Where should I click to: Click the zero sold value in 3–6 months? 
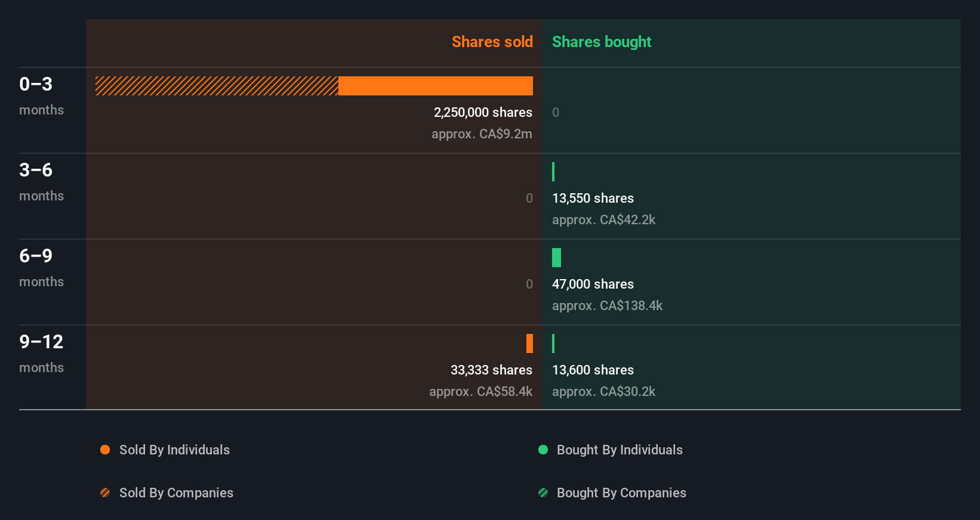529,198
